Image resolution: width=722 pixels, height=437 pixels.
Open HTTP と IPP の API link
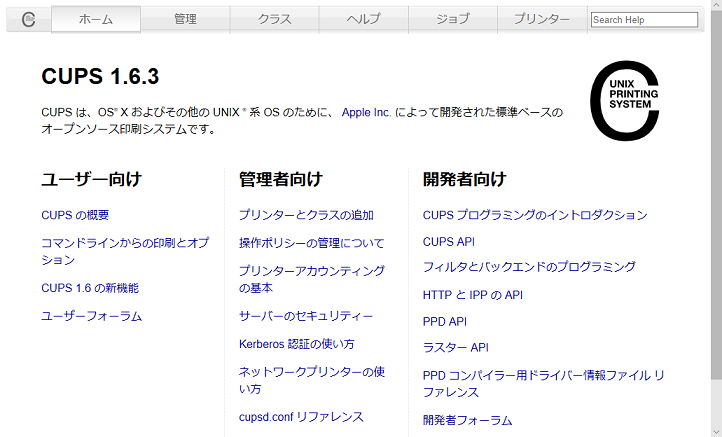point(473,295)
